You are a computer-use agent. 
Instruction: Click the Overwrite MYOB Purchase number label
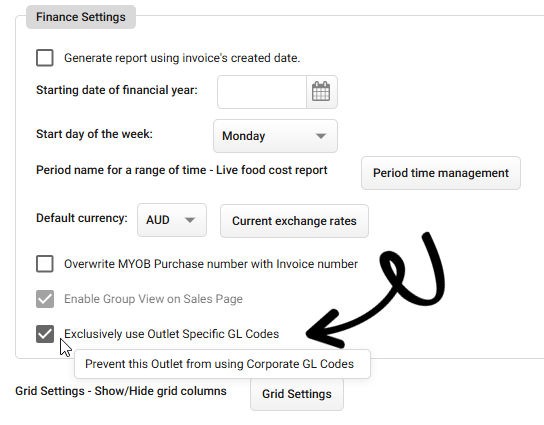coord(211,264)
